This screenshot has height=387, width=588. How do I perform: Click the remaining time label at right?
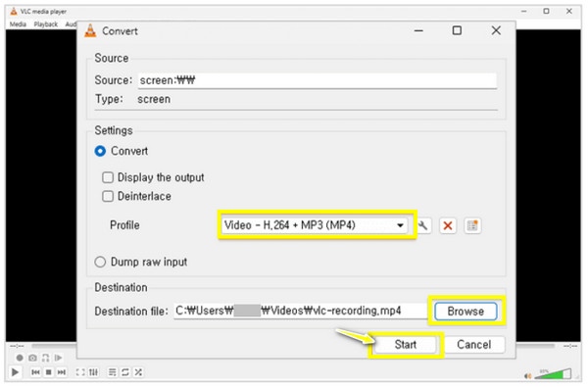click(x=570, y=346)
